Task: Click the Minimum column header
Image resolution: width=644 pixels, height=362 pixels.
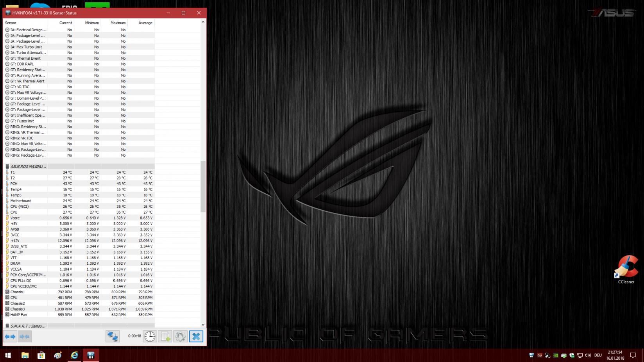Action: 87,23
